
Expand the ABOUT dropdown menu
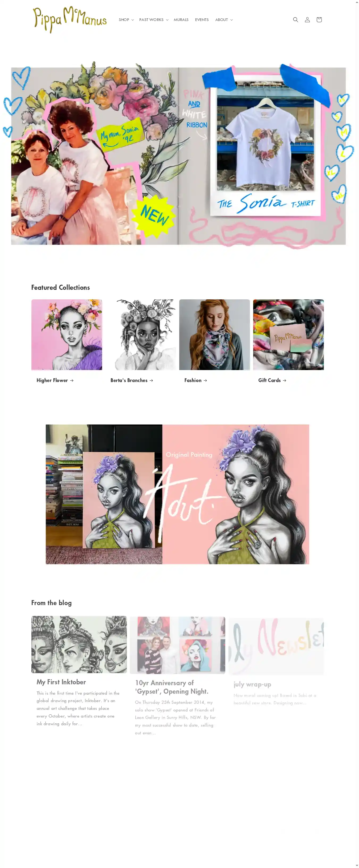[x=224, y=20]
